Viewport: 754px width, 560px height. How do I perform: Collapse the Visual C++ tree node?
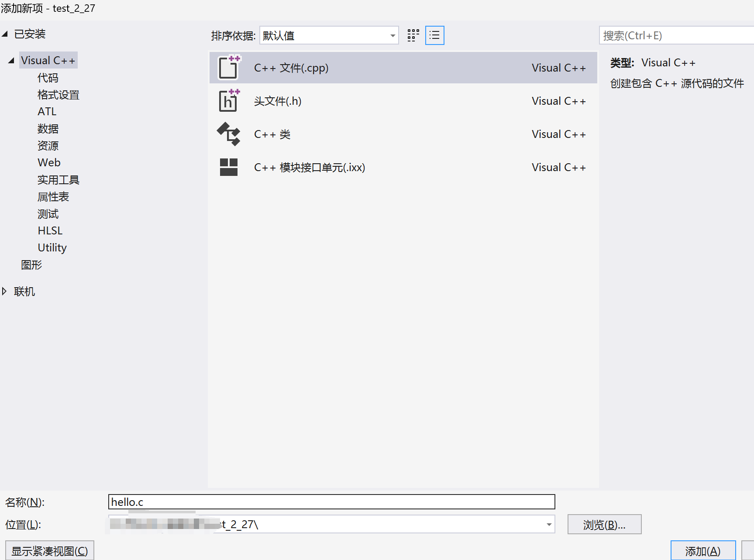[11, 61]
